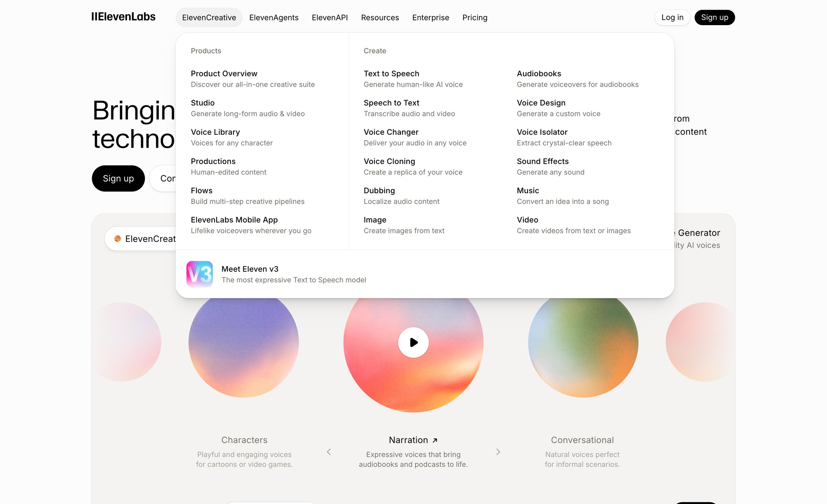Open the Audiobooks link

coord(578,79)
